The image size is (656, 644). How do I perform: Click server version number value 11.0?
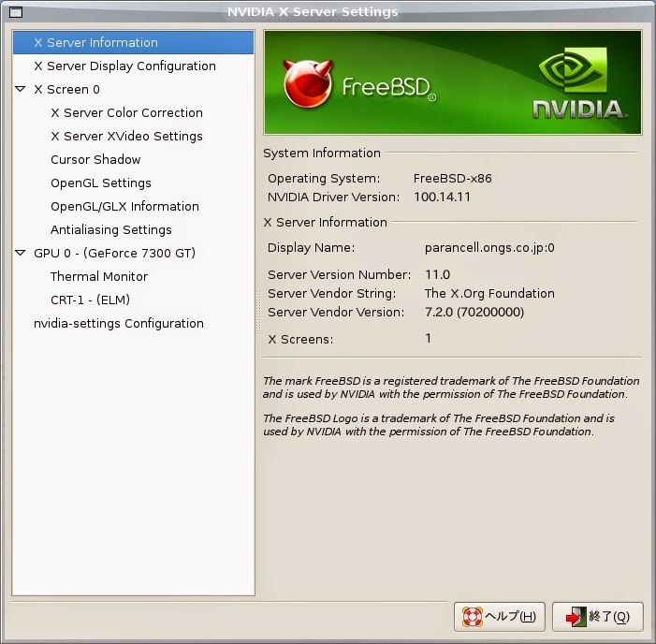click(x=437, y=274)
